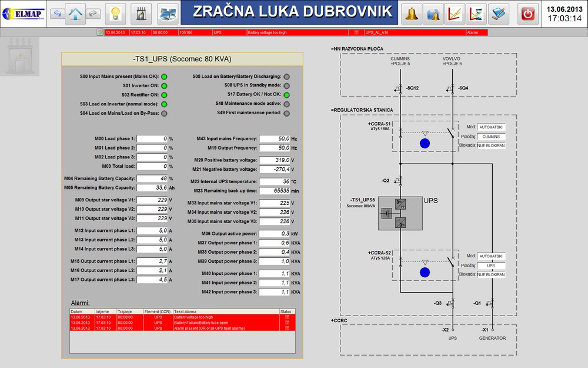The width and height of the screenshot is (588, 368).
Task: Go back with the left arrow icon
Action: pyautogui.click(x=57, y=14)
